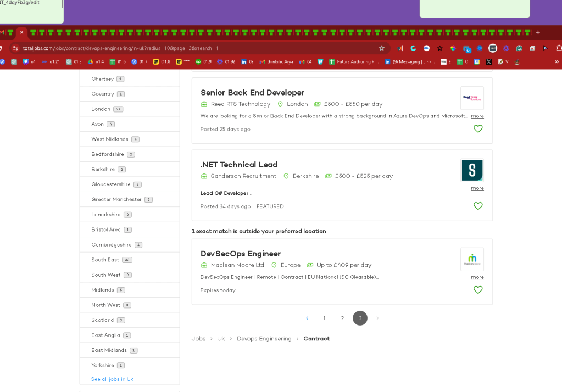Open the megaphone extension icon
This screenshot has width=562, height=392.
(x=400, y=48)
